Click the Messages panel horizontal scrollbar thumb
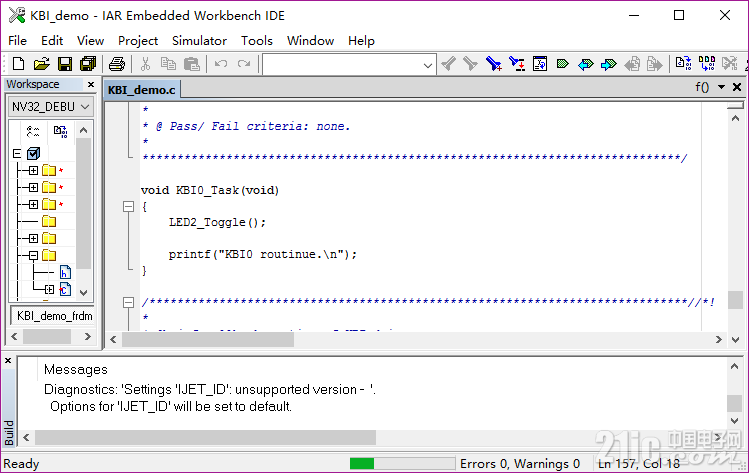The image size is (749, 473). click(x=205, y=437)
